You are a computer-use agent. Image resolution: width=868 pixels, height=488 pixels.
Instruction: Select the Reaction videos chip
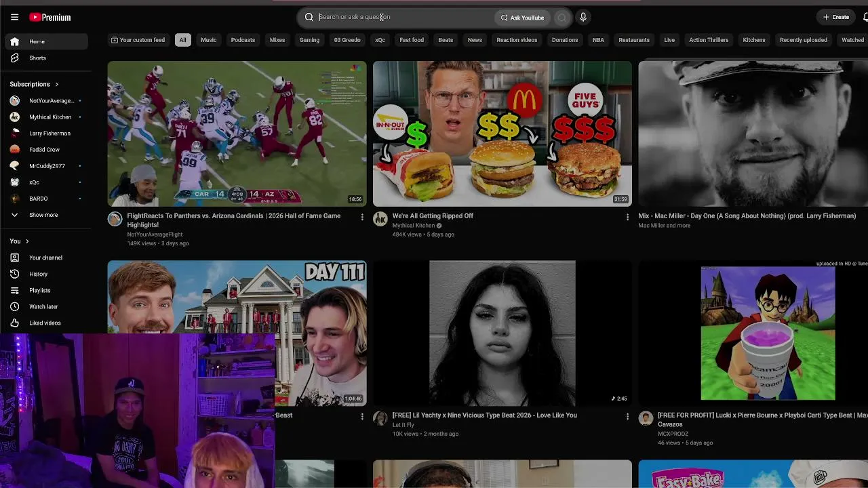[x=517, y=40]
